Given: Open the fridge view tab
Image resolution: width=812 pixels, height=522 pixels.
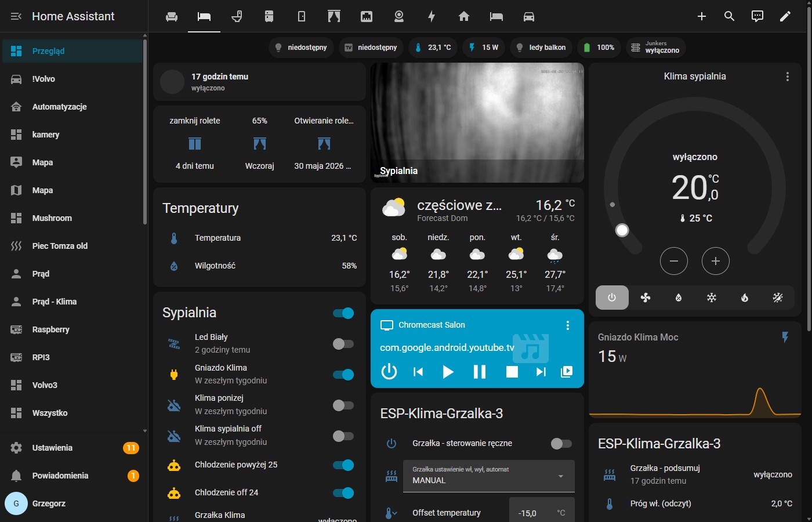Looking at the screenshot, I should coord(269,16).
